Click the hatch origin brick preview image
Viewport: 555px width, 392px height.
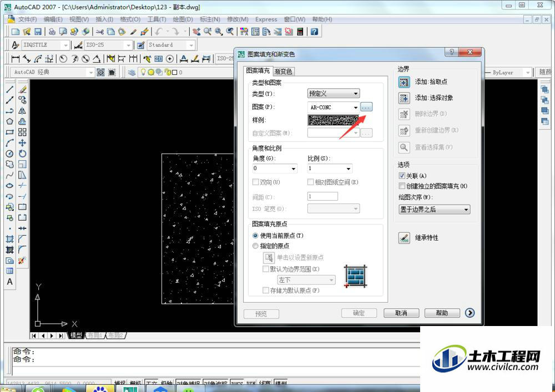[x=355, y=277]
